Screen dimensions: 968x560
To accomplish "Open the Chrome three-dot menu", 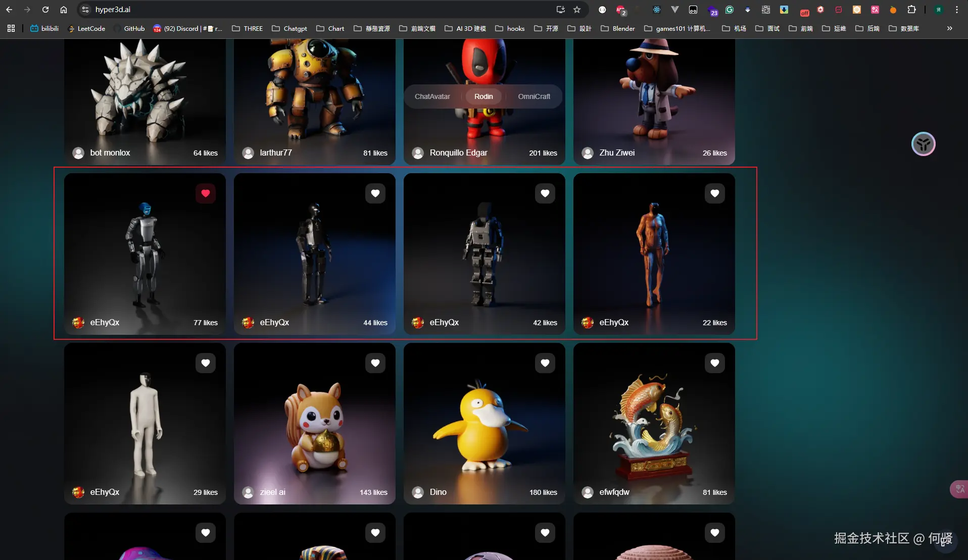I will tap(957, 10).
